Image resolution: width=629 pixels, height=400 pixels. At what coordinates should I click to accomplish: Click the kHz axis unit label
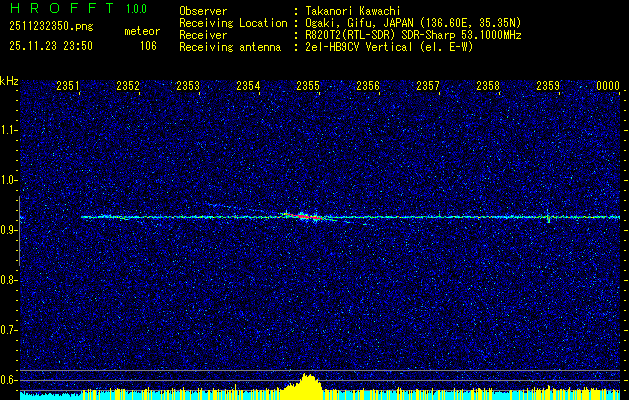point(9,81)
